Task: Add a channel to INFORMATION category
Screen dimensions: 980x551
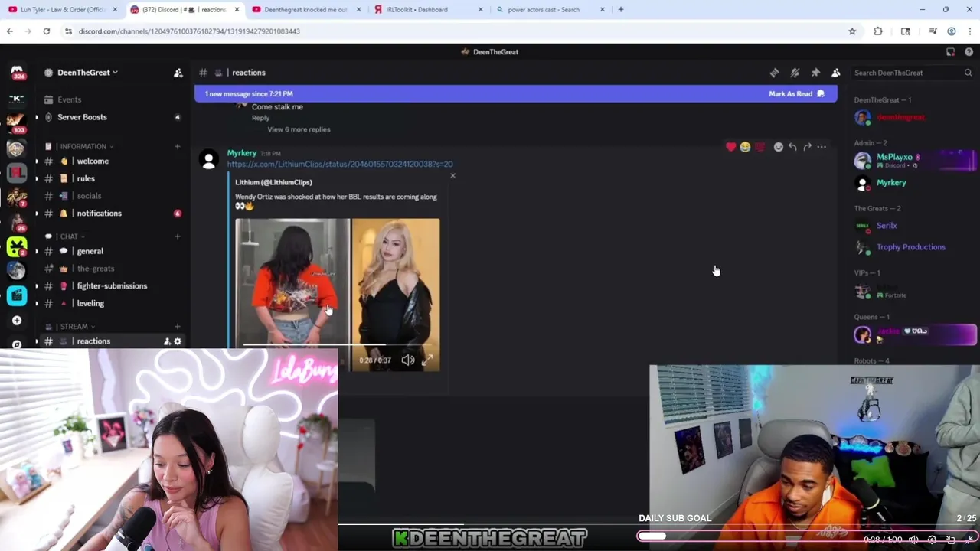Action: [x=178, y=146]
